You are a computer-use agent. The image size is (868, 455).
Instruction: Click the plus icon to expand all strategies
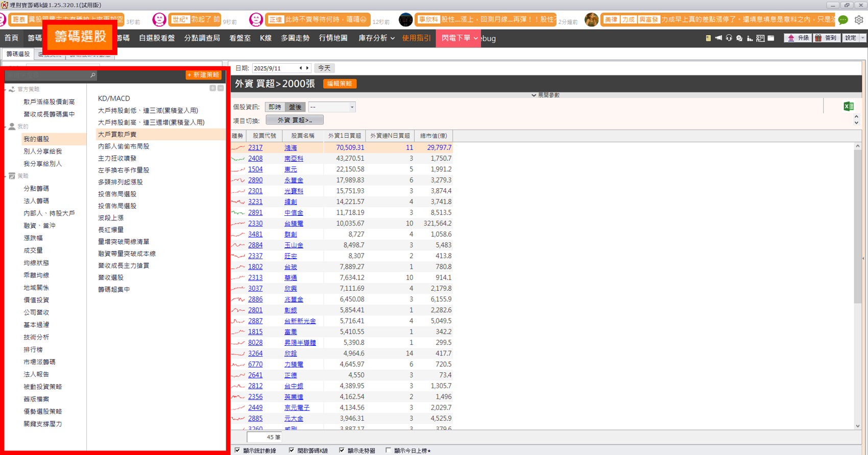pyautogui.click(x=212, y=88)
